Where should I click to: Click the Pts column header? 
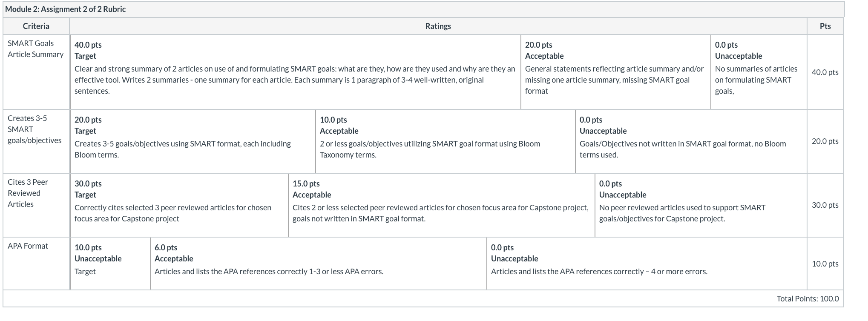pos(825,26)
